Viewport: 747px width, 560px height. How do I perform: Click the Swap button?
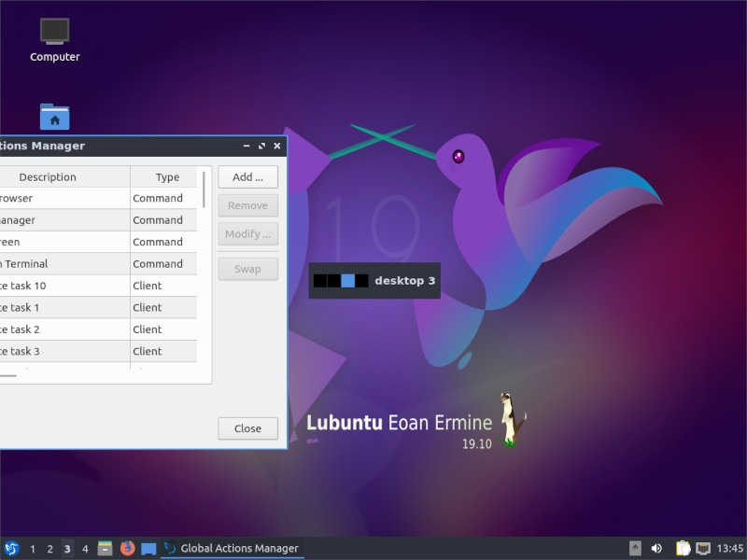tap(247, 269)
